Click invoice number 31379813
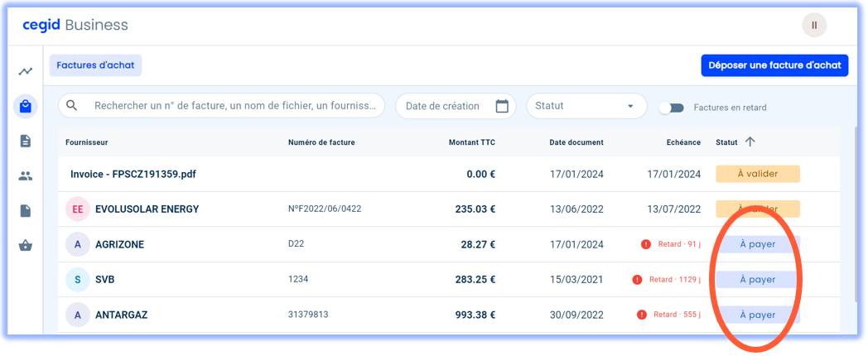 click(x=308, y=314)
